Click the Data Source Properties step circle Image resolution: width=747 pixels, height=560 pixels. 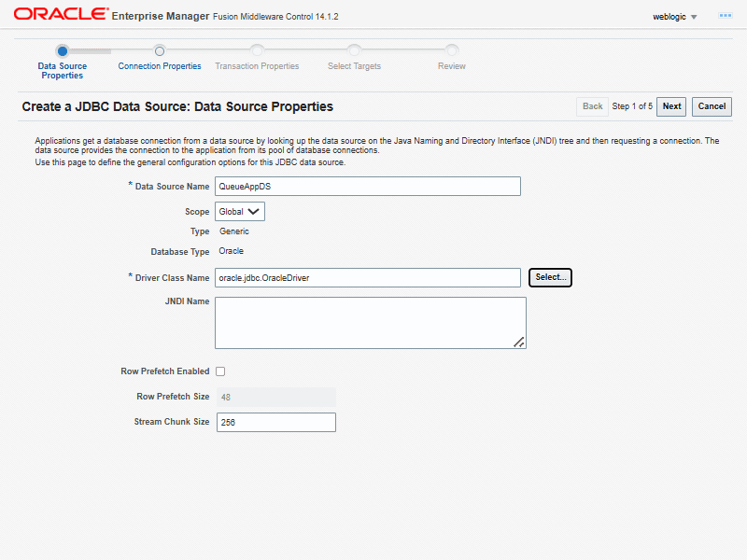click(x=62, y=50)
